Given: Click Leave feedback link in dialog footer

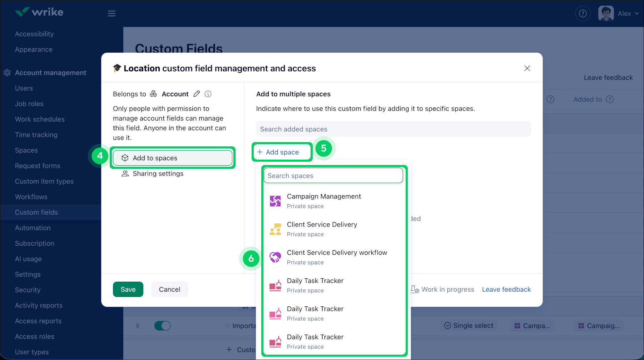Looking at the screenshot, I should click(x=506, y=290).
